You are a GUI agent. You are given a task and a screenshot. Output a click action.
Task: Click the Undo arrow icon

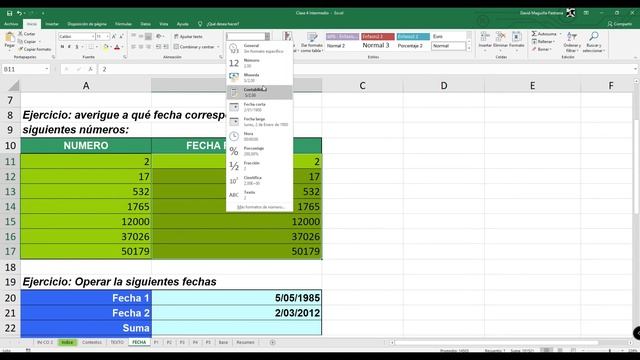point(19,13)
